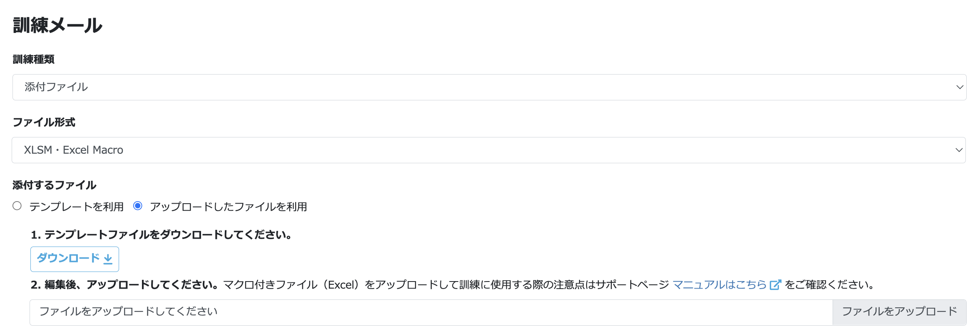Image resolution: width=980 pixels, height=334 pixels.
Task: Click the 添付するファイル section label
Action: pos(55,185)
